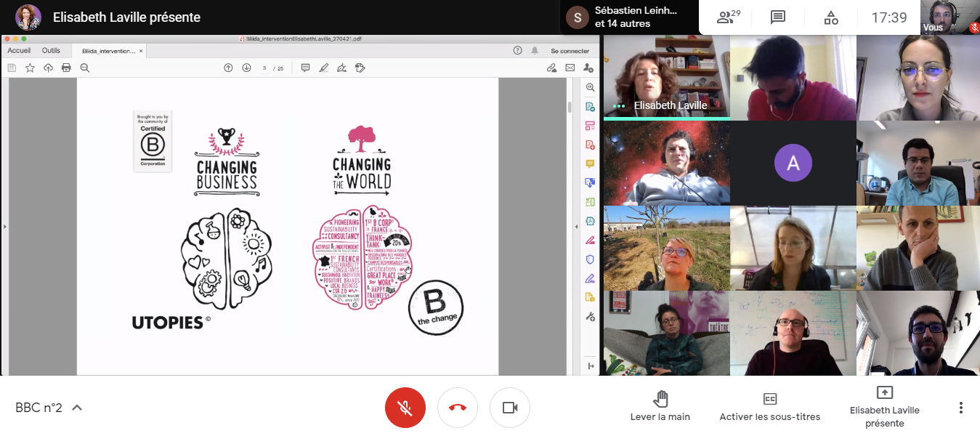Open the Outils tab
Screen dimensions: 980x436
point(51,51)
